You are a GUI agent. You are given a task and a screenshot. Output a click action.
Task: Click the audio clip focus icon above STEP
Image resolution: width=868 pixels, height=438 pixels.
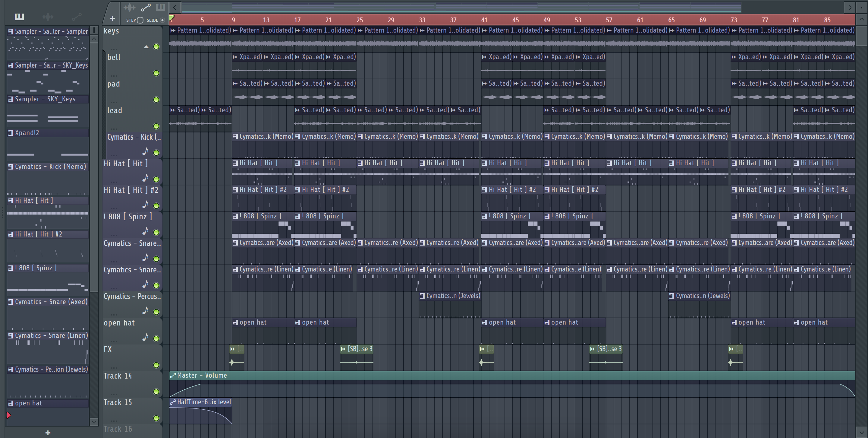coord(129,8)
